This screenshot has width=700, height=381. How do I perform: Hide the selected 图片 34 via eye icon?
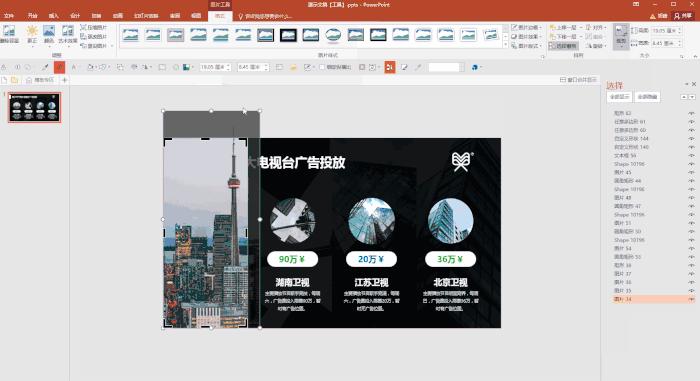coord(691,299)
